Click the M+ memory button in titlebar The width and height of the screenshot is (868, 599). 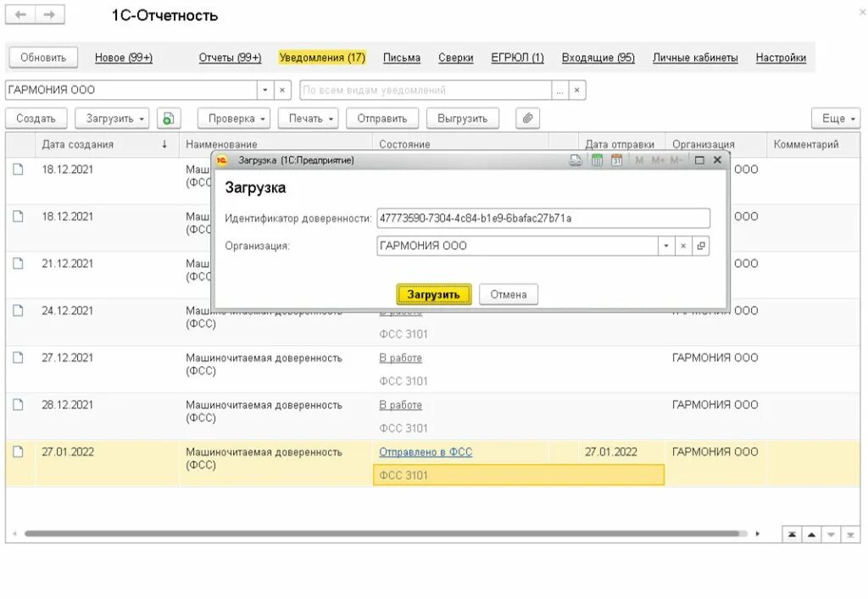tap(658, 160)
